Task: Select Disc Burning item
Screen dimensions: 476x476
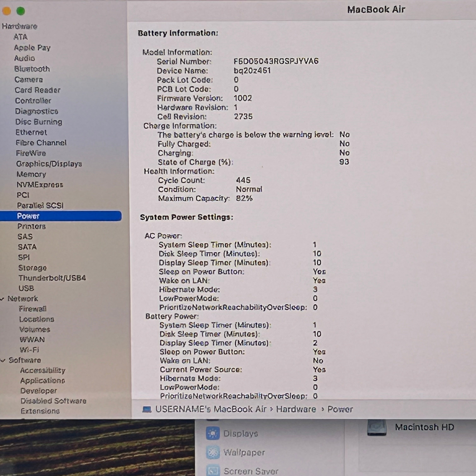Action: pyautogui.click(x=38, y=122)
